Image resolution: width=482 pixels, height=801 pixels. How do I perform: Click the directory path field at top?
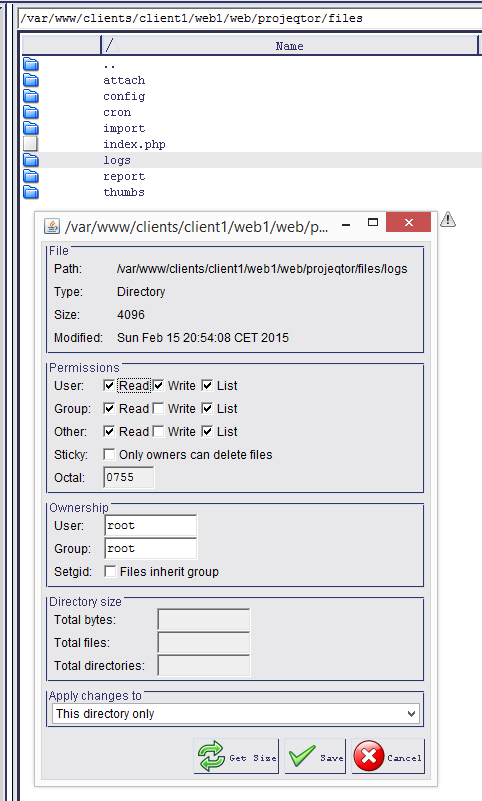click(250, 18)
